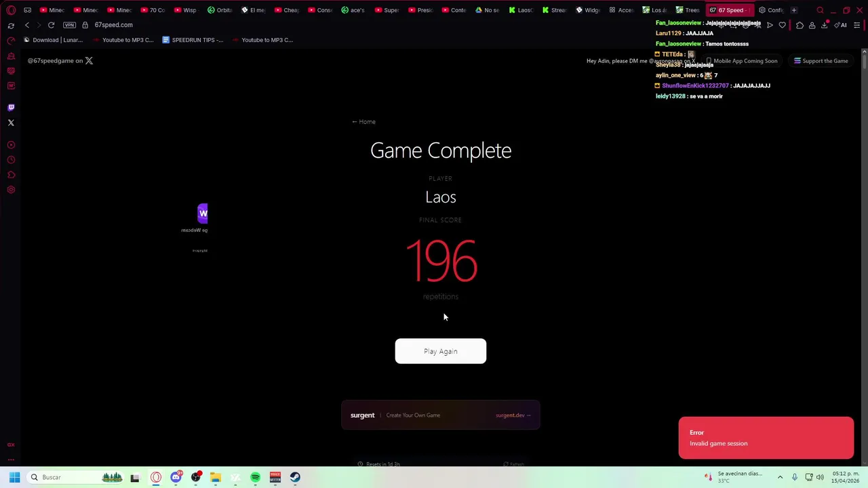Open @67speedgame X profile link
Image resolution: width=868 pixels, height=488 pixels.
[x=60, y=61]
